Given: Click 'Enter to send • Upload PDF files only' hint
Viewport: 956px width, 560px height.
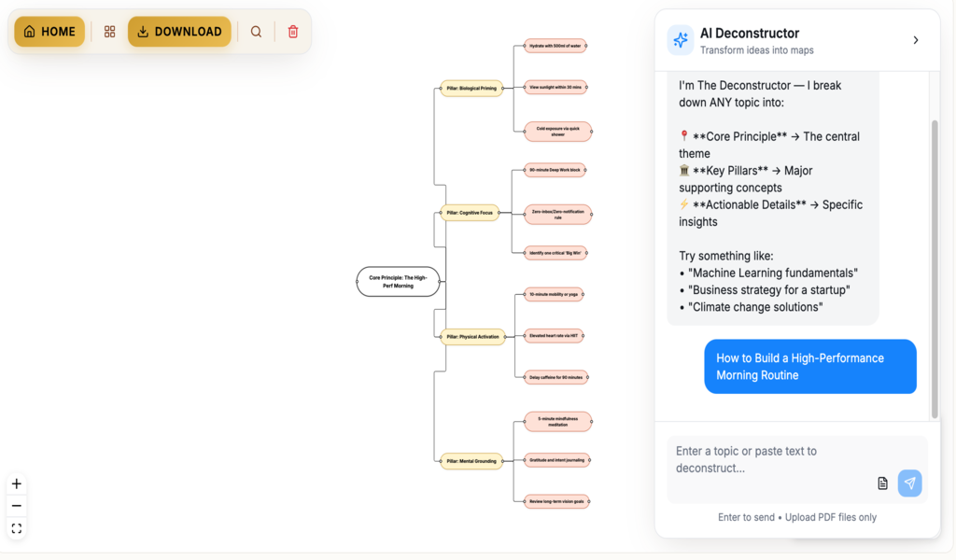Looking at the screenshot, I should click(797, 517).
